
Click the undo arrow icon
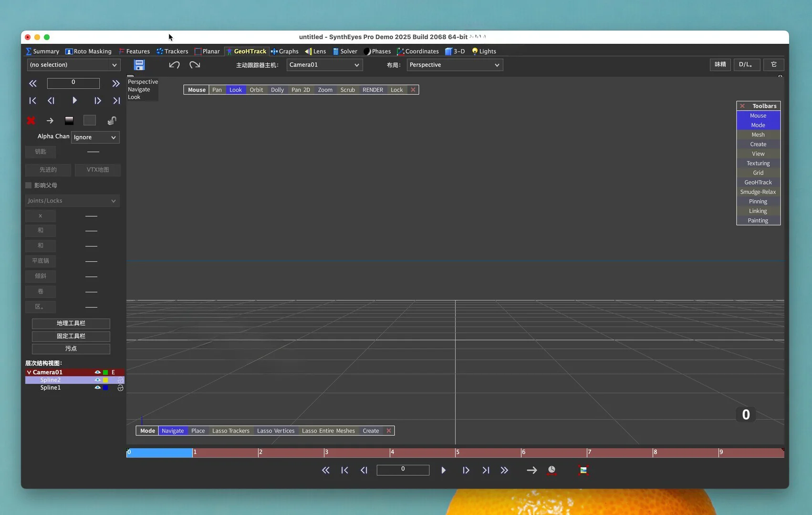coord(174,65)
